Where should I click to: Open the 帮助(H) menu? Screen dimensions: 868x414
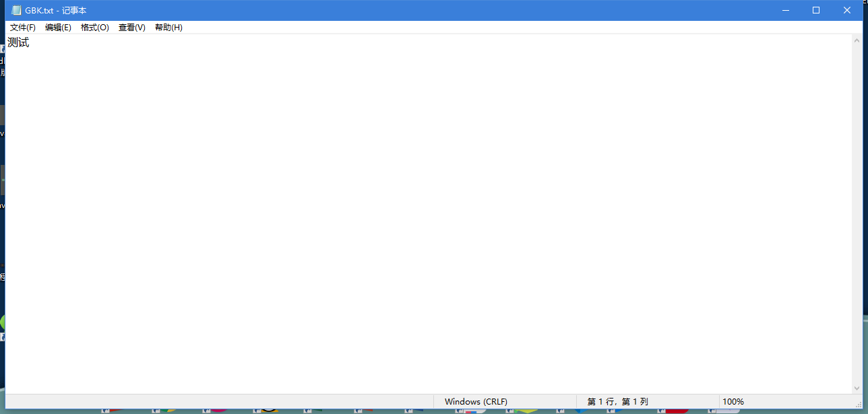(168, 28)
